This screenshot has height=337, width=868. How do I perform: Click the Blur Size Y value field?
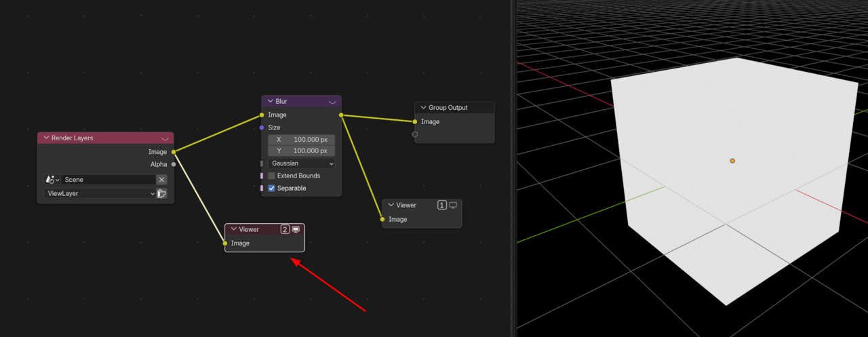302,151
